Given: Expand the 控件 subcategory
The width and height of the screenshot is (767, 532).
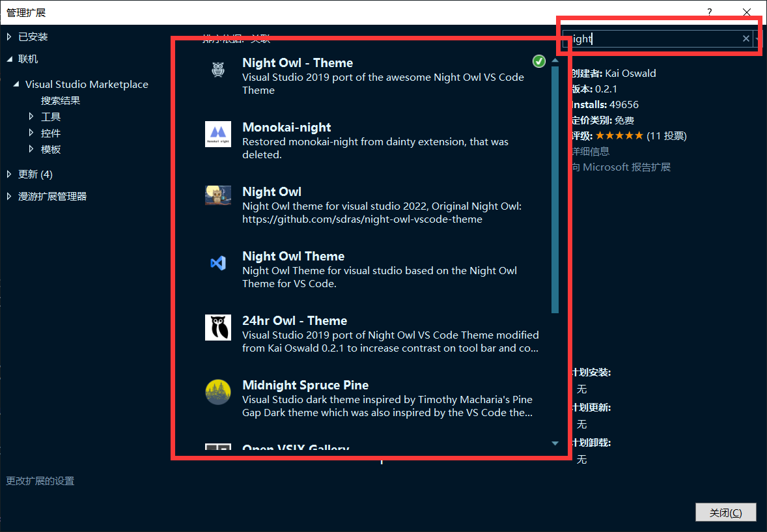Looking at the screenshot, I should click(31, 133).
